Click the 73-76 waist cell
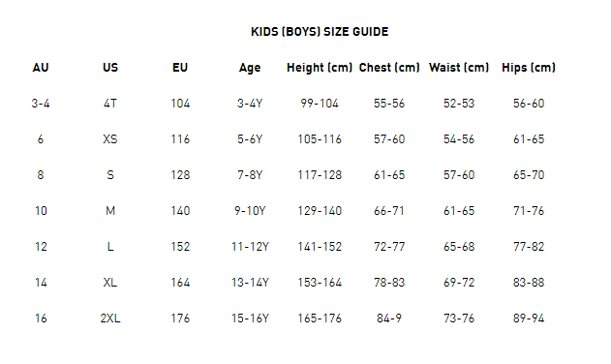Image resolution: width=611 pixels, height=364 pixels. (459, 318)
